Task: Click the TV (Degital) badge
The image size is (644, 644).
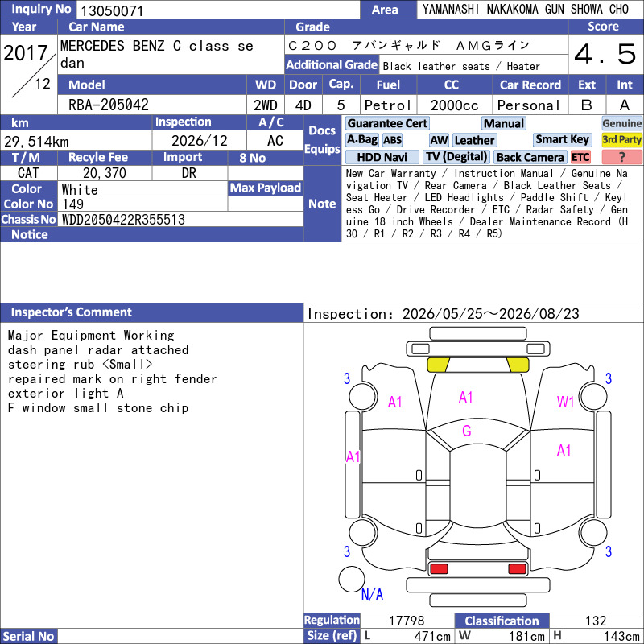Action: pos(456,157)
